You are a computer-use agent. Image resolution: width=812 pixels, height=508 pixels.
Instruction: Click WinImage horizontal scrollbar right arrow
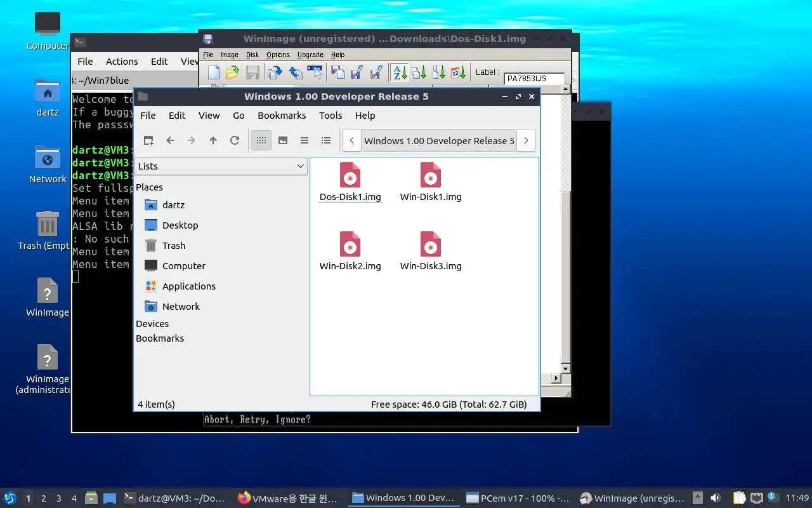point(556,378)
